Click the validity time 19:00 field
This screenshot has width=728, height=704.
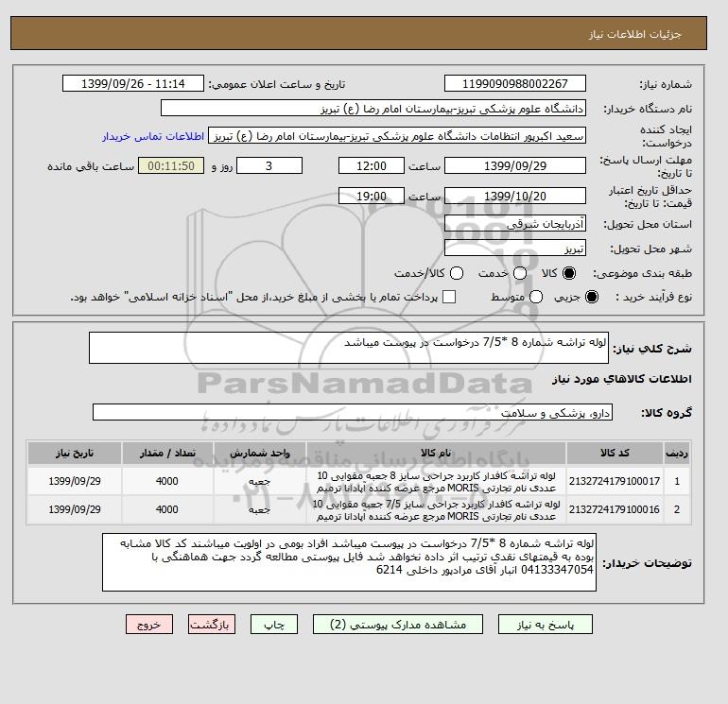click(x=372, y=197)
